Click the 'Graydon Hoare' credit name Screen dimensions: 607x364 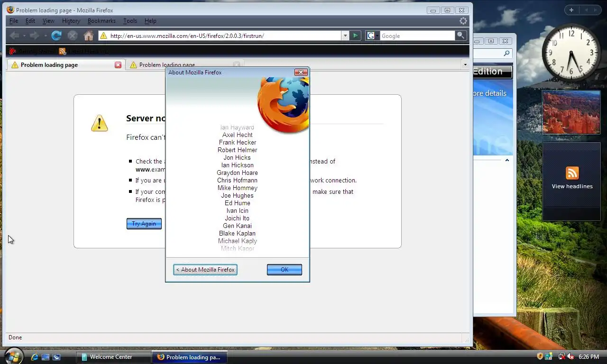237,173
